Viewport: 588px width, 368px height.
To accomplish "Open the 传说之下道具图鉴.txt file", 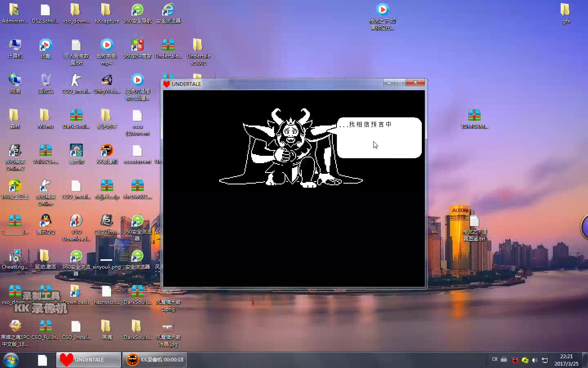I will click(474, 228).
